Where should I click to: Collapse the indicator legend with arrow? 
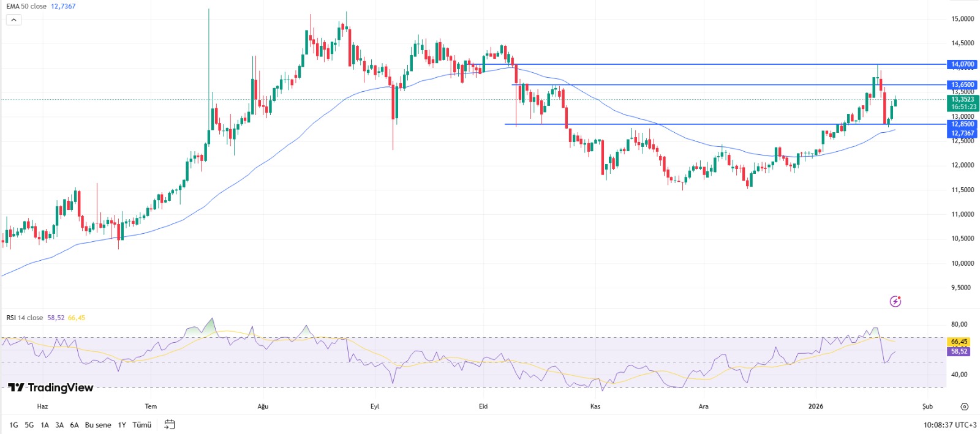(13, 20)
